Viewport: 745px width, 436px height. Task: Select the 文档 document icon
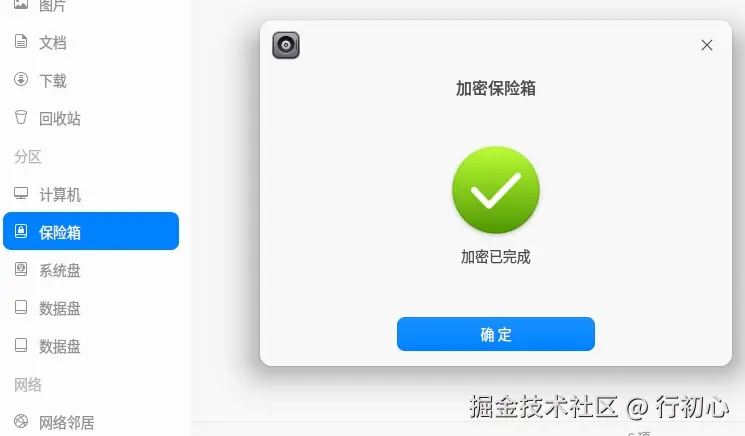(21, 42)
